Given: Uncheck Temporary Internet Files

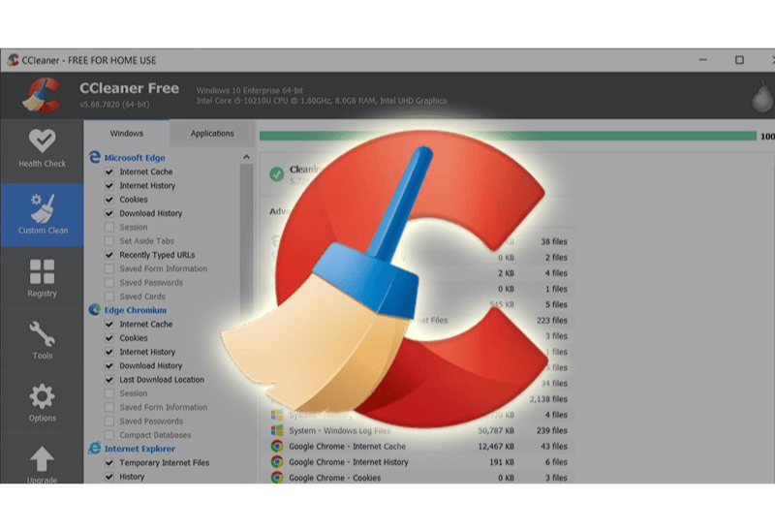Looking at the screenshot, I should pyautogui.click(x=109, y=462).
